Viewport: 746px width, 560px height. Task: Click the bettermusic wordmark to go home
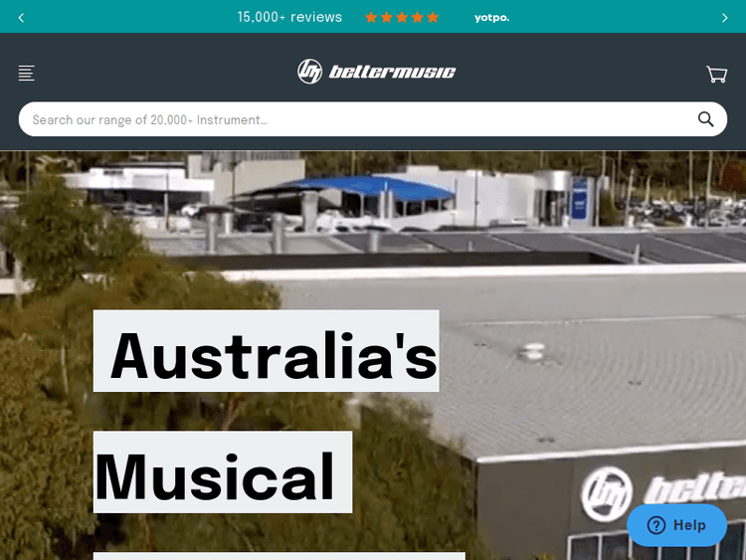[391, 72]
